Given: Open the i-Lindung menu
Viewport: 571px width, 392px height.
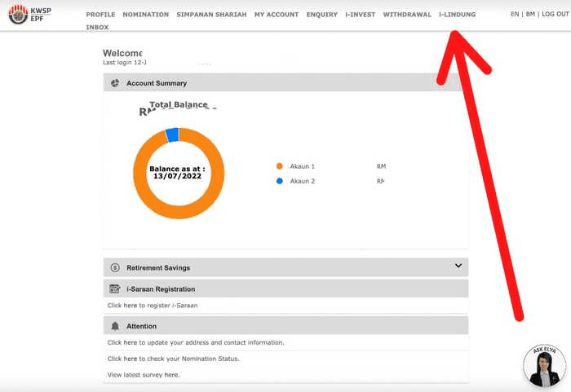Looking at the screenshot, I should pyautogui.click(x=457, y=15).
